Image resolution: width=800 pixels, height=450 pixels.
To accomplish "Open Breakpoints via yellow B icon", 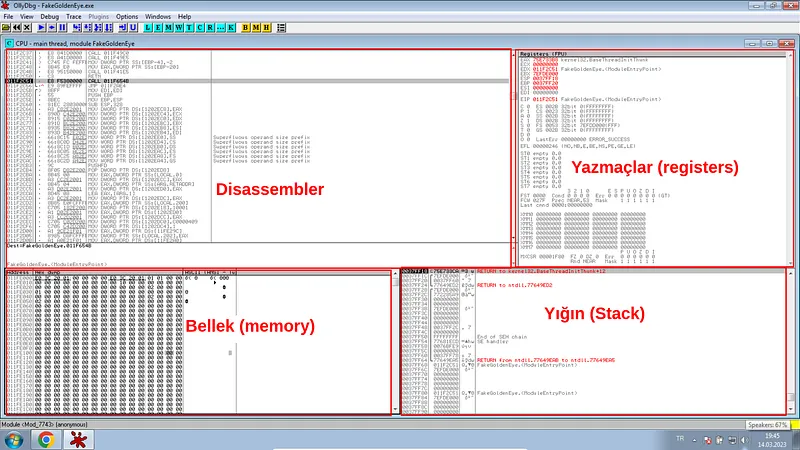I will pyautogui.click(x=245, y=28).
